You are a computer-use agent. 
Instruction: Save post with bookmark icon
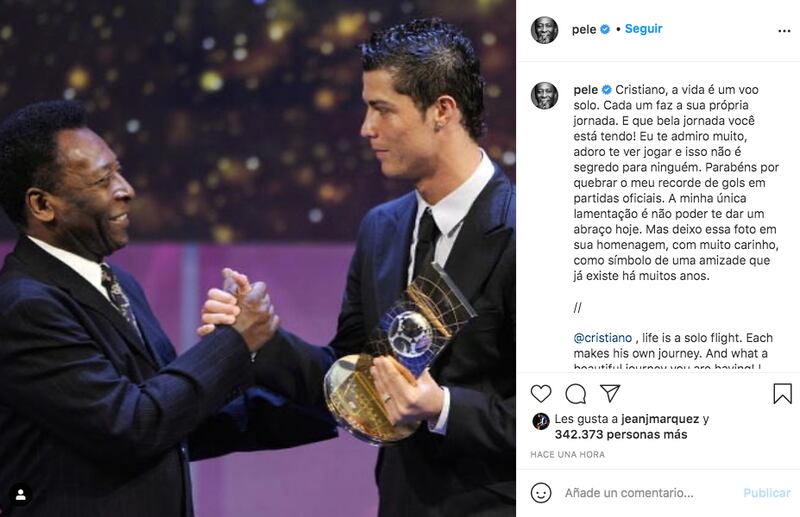tap(782, 393)
